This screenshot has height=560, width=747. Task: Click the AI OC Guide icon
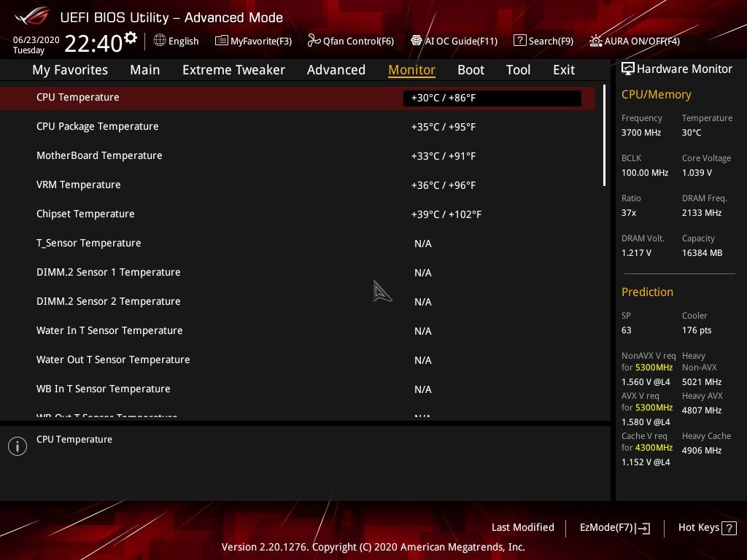click(x=417, y=41)
